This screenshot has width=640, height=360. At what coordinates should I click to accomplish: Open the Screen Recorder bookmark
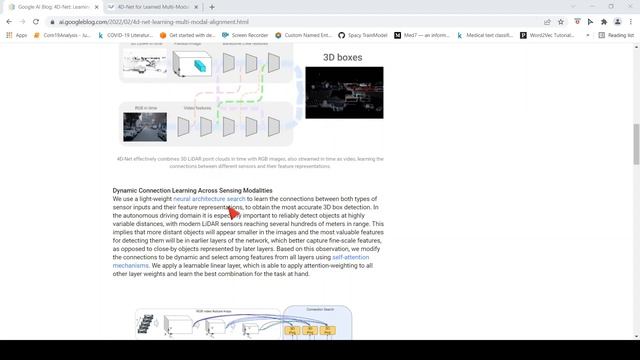pos(245,36)
